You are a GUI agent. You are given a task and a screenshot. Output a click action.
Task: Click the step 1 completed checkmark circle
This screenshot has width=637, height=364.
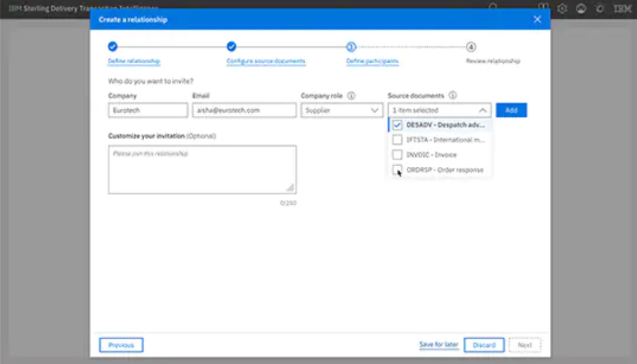[112, 47]
